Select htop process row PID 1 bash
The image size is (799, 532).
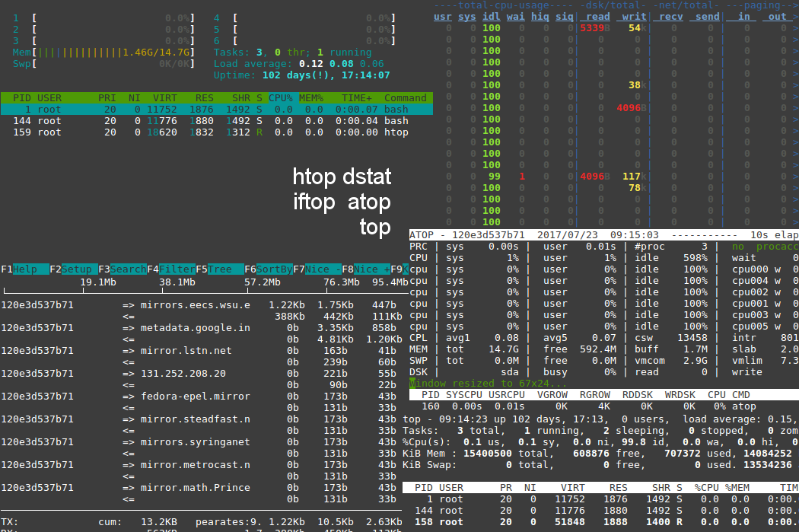[x=217, y=110]
